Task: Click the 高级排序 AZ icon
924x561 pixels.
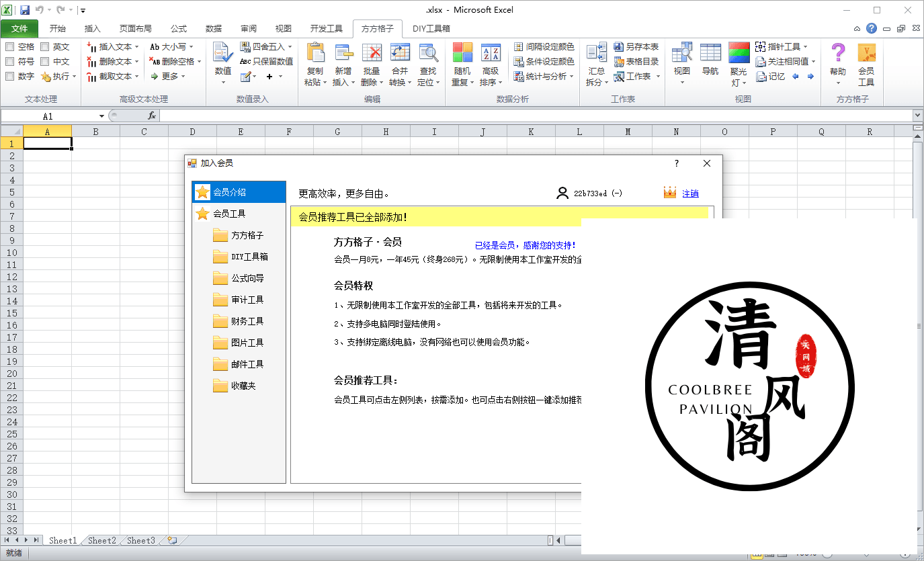Action: pos(491,53)
